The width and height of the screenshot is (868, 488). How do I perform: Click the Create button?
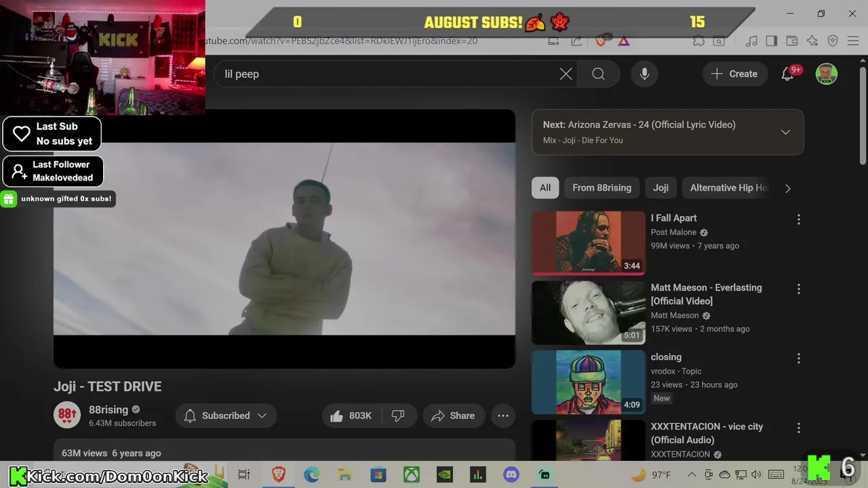pos(734,74)
